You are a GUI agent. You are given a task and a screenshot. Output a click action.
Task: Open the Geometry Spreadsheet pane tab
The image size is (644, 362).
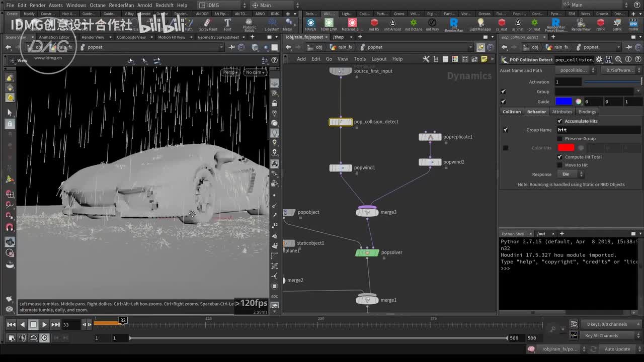point(218,37)
